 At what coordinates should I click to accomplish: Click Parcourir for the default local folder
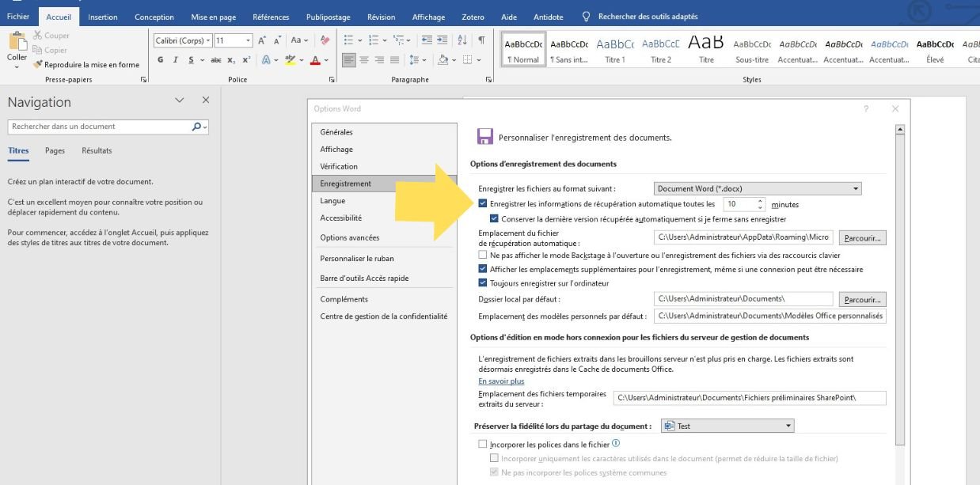click(x=862, y=298)
